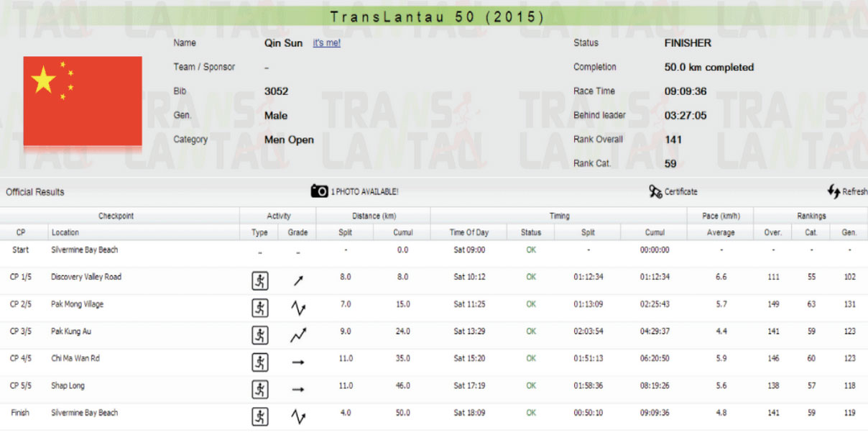Click the Timing column group header

pyautogui.click(x=560, y=216)
